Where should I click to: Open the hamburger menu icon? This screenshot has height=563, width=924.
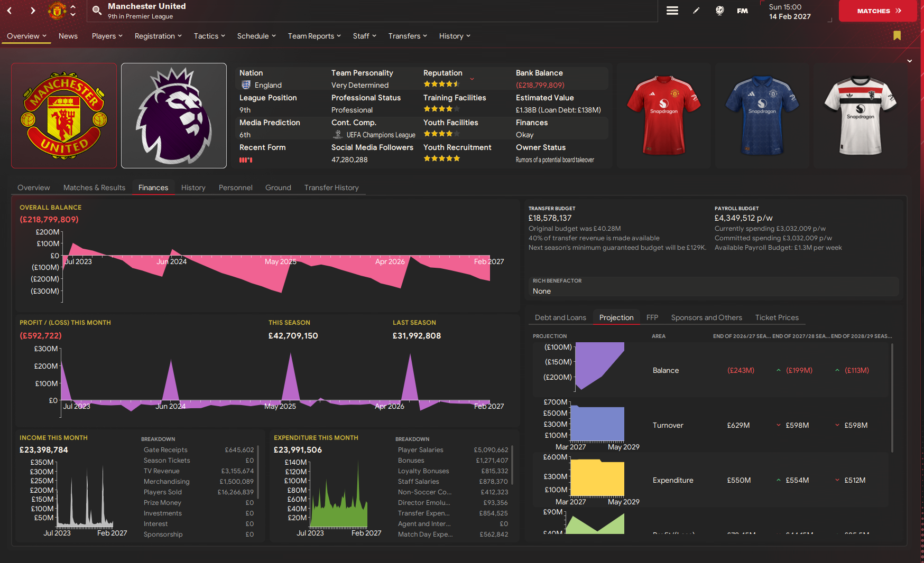coord(672,11)
